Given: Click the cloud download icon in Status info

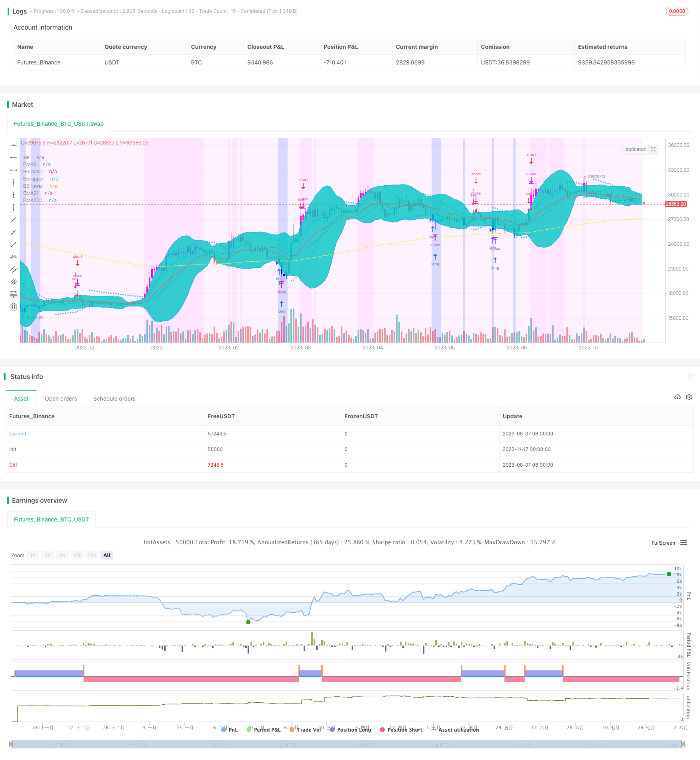Looking at the screenshot, I should (x=677, y=397).
